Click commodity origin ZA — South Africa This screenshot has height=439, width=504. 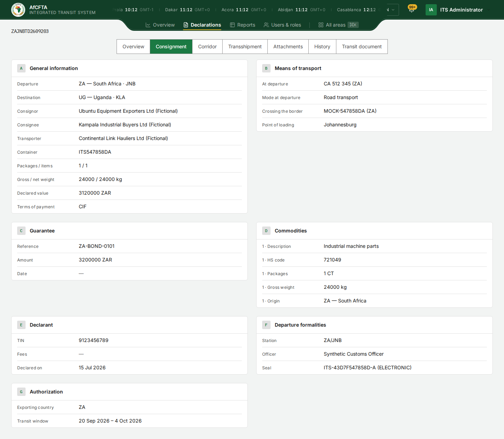(345, 301)
